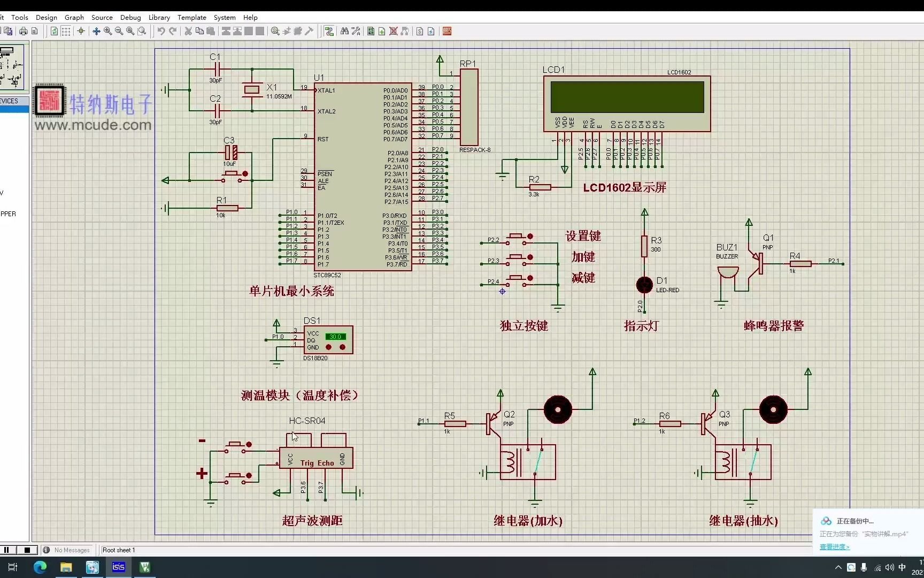Open Microsoft Edge from taskbar
924x578 pixels.
40,567
